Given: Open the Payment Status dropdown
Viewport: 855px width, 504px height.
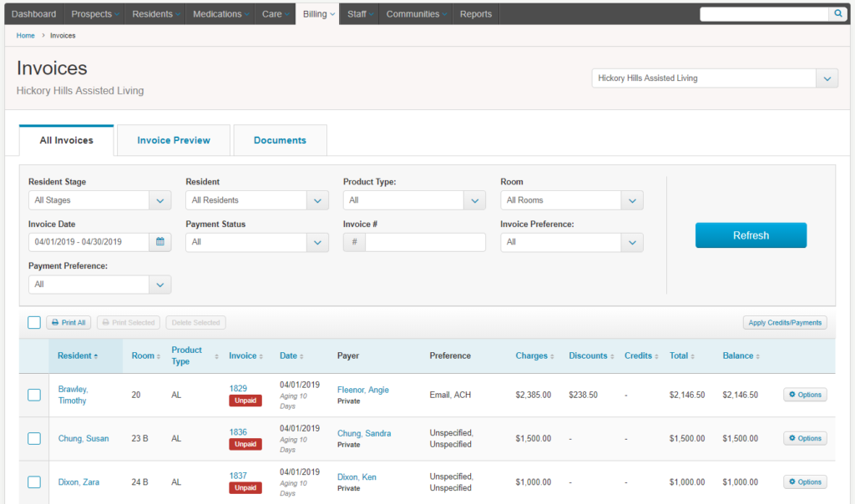Looking at the screenshot, I should (x=257, y=242).
